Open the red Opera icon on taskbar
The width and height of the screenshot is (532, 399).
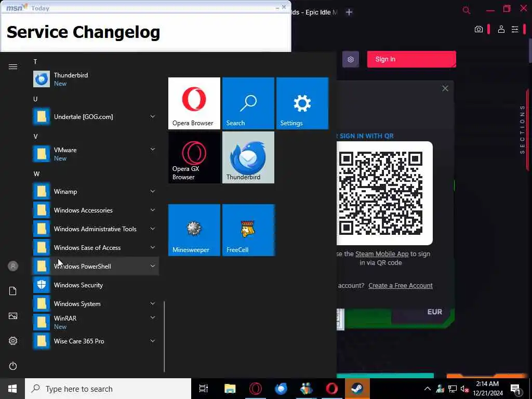[x=332, y=389]
